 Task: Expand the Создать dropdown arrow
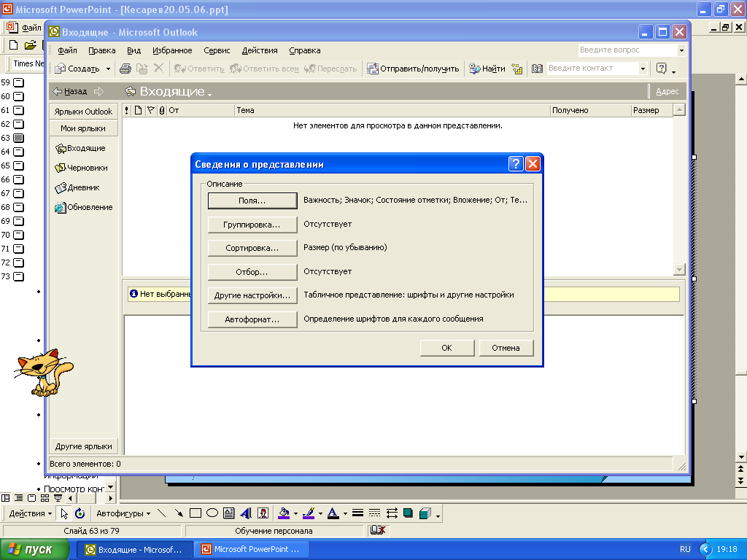click(x=108, y=69)
